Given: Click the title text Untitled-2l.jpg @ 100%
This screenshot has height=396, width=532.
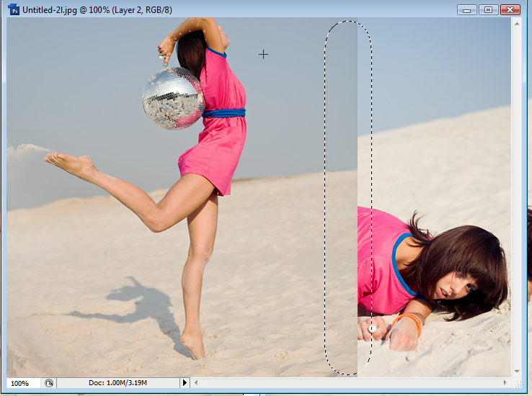Looking at the screenshot, I should [x=66, y=10].
